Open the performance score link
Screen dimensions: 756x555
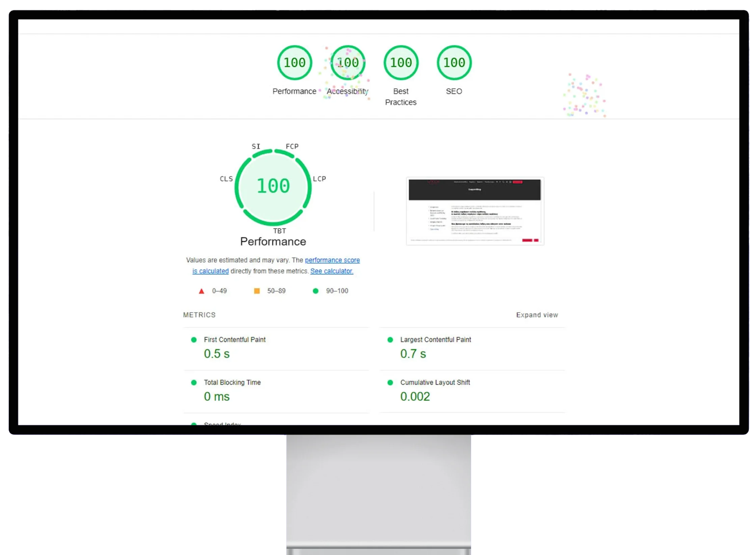(332, 260)
